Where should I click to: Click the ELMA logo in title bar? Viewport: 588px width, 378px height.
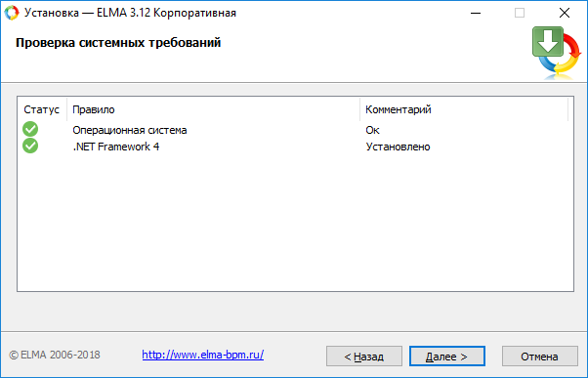pyautogui.click(x=12, y=13)
